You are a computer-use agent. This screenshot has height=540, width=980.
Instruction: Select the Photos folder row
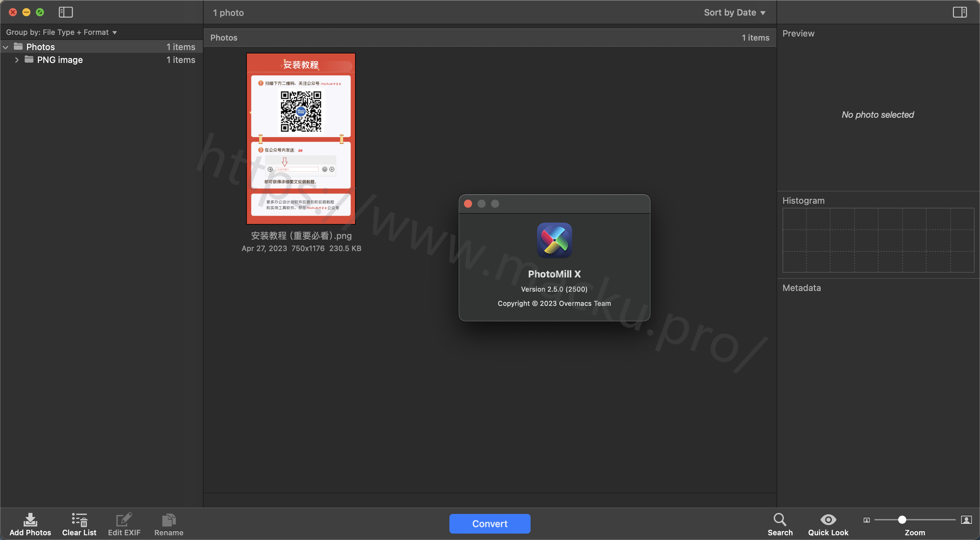[x=101, y=47]
